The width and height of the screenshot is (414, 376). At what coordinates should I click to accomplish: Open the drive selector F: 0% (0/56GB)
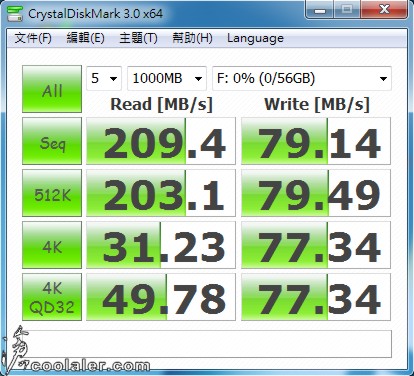point(302,79)
